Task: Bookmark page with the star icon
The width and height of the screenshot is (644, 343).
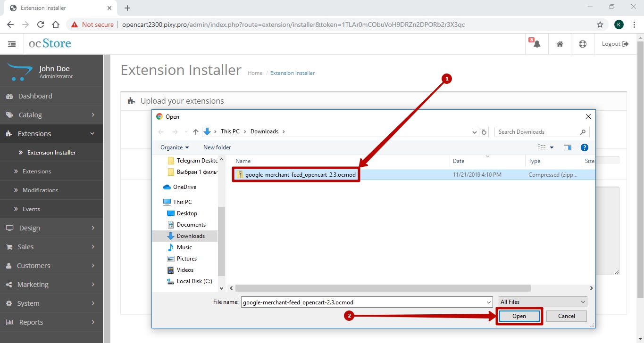Action: (x=600, y=24)
